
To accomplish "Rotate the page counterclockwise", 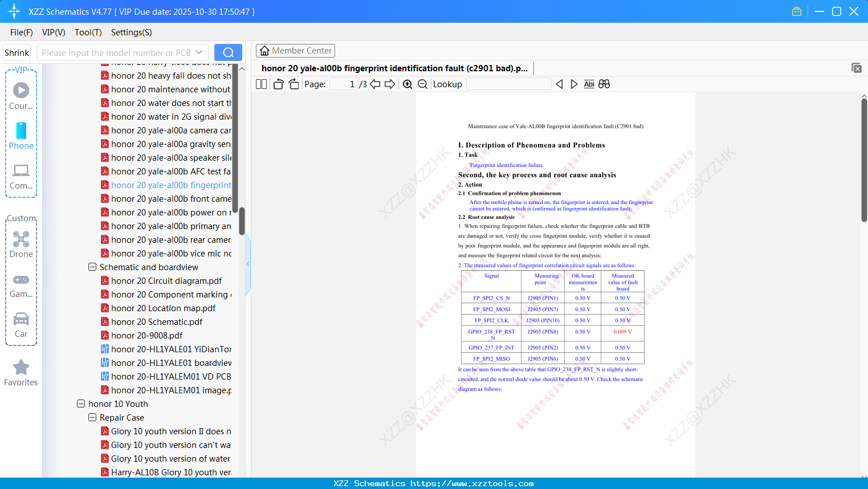I will coord(278,84).
